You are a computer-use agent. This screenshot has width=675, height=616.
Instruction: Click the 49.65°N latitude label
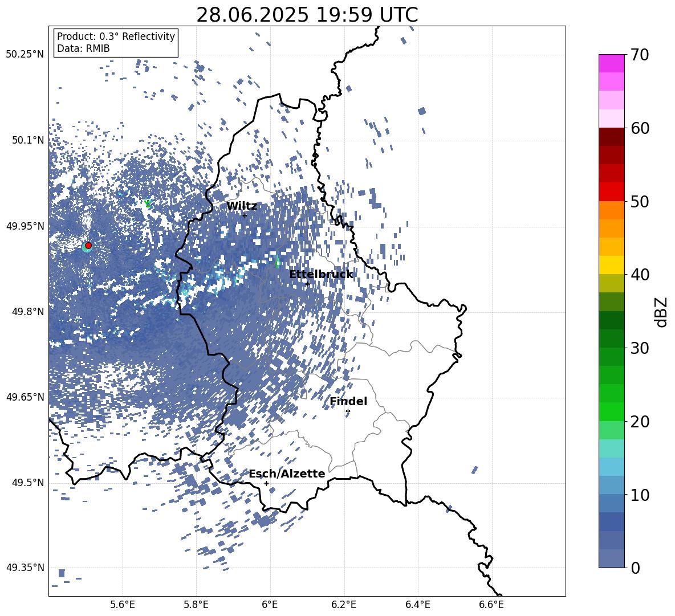[25, 397]
